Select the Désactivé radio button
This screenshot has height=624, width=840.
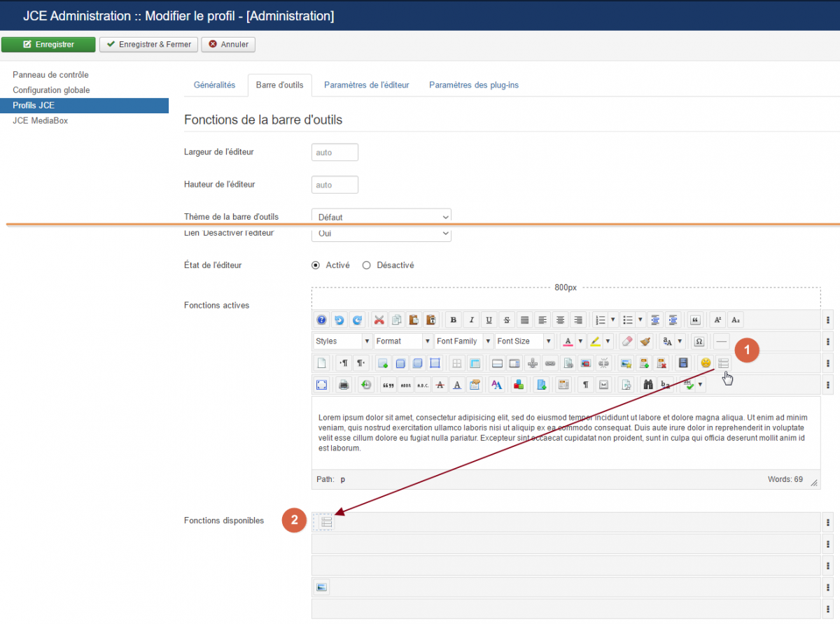pyautogui.click(x=366, y=265)
